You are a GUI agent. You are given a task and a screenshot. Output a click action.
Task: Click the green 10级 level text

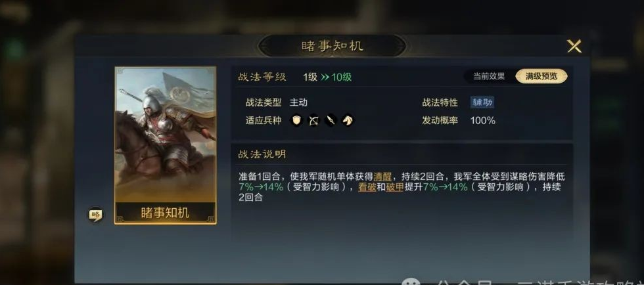(341, 77)
